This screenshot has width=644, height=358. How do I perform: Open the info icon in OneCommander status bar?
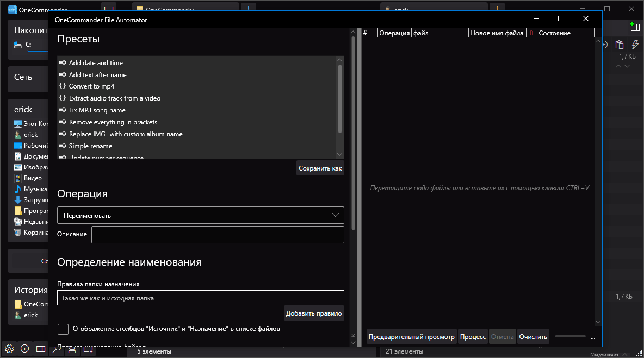point(24,349)
